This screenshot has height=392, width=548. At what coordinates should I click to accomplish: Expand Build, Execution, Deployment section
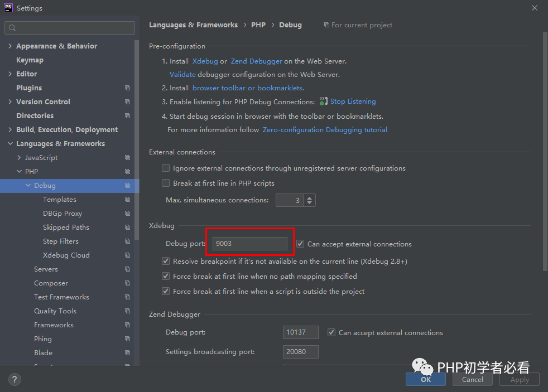pos(10,130)
